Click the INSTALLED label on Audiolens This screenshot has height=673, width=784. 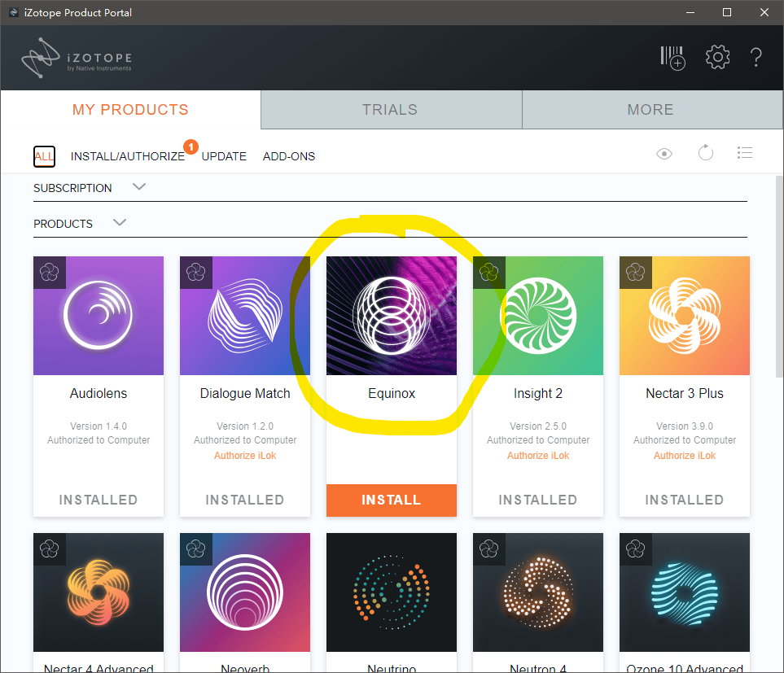[99, 500]
